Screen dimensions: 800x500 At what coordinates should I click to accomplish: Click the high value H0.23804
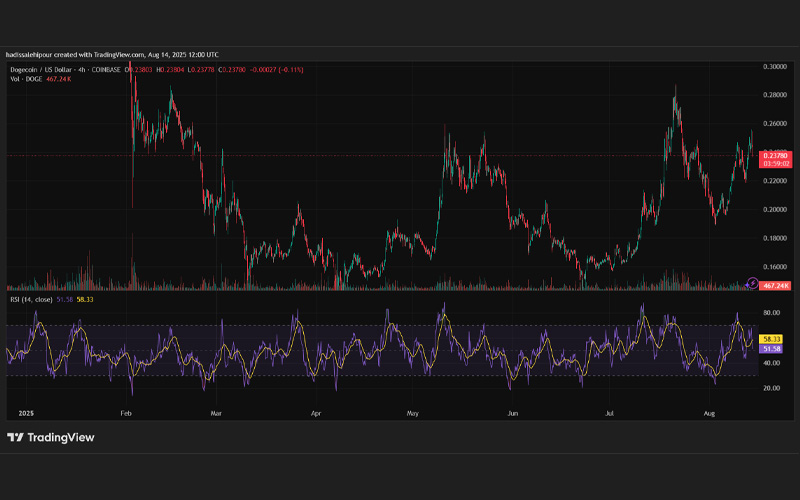click(x=170, y=70)
